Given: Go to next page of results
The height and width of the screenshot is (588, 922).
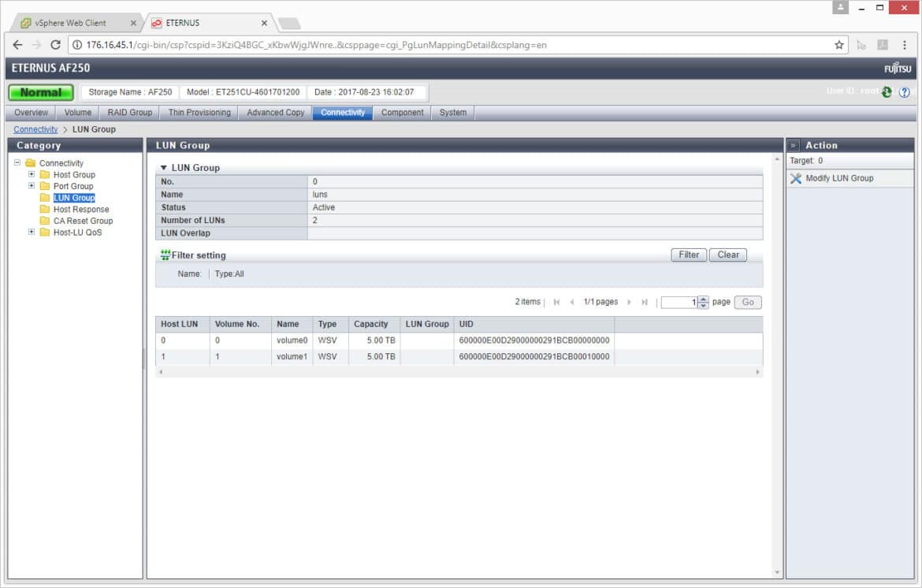Looking at the screenshot, I should pos(629,302).
